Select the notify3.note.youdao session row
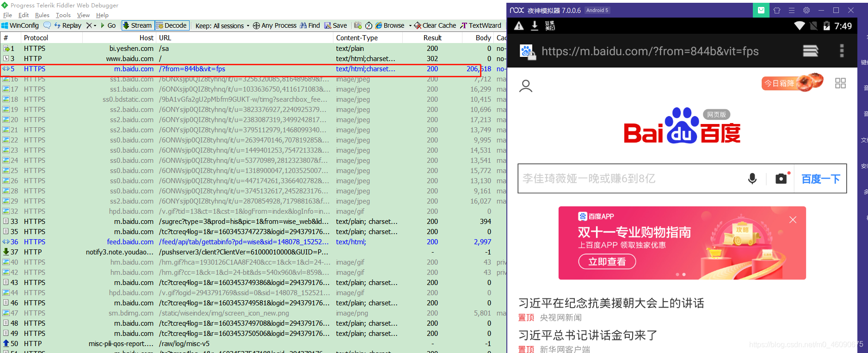The image size is (868, 353). click(253, 252)
